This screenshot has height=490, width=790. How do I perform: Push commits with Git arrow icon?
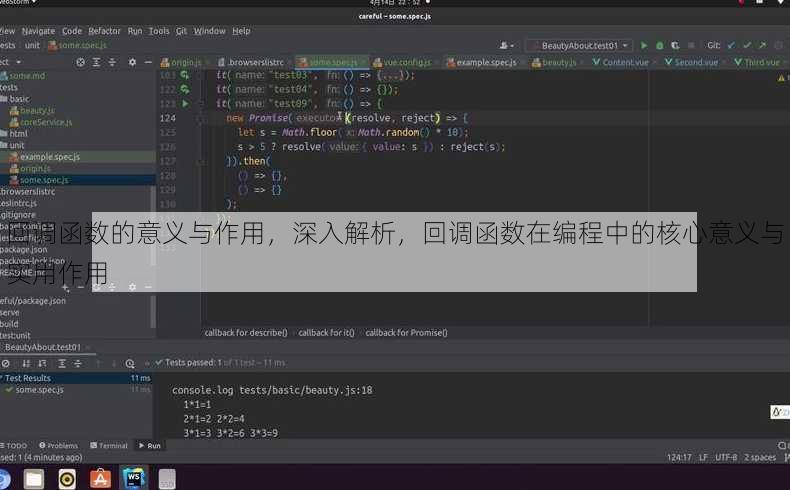point(763,45)
